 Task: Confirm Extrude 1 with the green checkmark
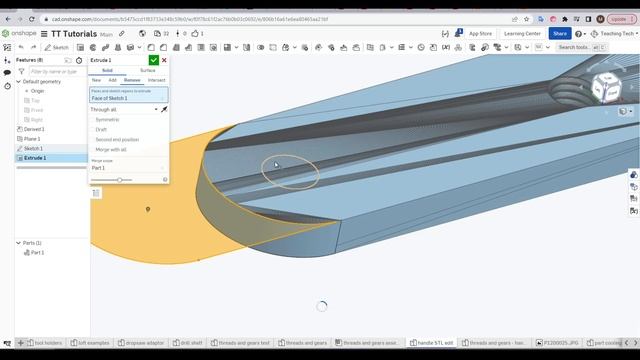pyautogui.click(x=153, y=60)
